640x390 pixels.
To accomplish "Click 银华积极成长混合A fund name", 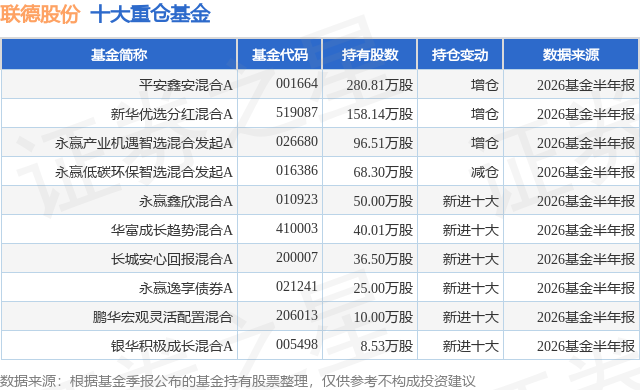I will click(x=171, y=346).
